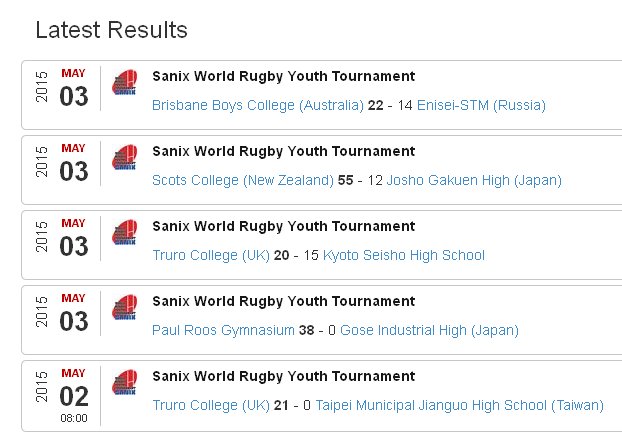The width and height of the screenshot is (622, 436).
Task: Open Kyoto Seisho High School link
Action: [x=404, y=255]
